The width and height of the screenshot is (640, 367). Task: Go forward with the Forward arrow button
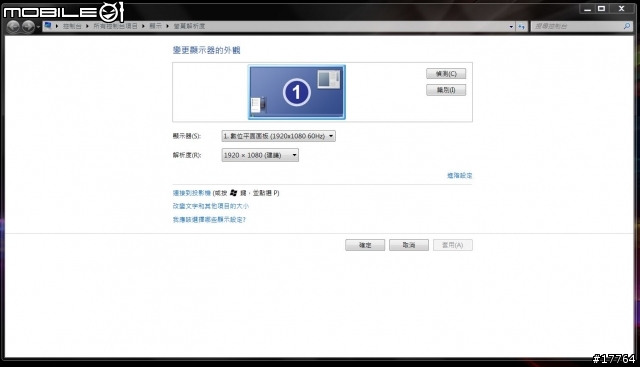tap(28, 26)
